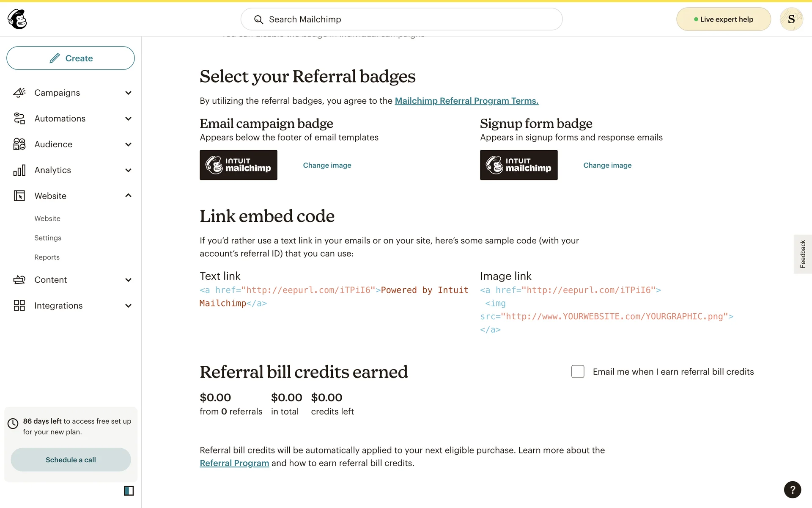Click the Audience people icon
The width and height of the screenshot is (812, 508).
19,144
